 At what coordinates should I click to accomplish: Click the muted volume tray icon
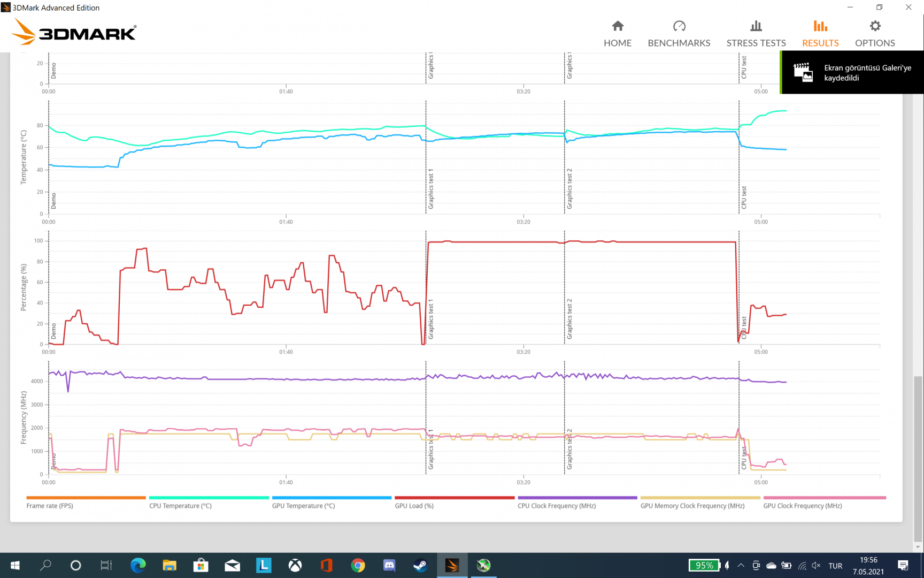(816, 565)
